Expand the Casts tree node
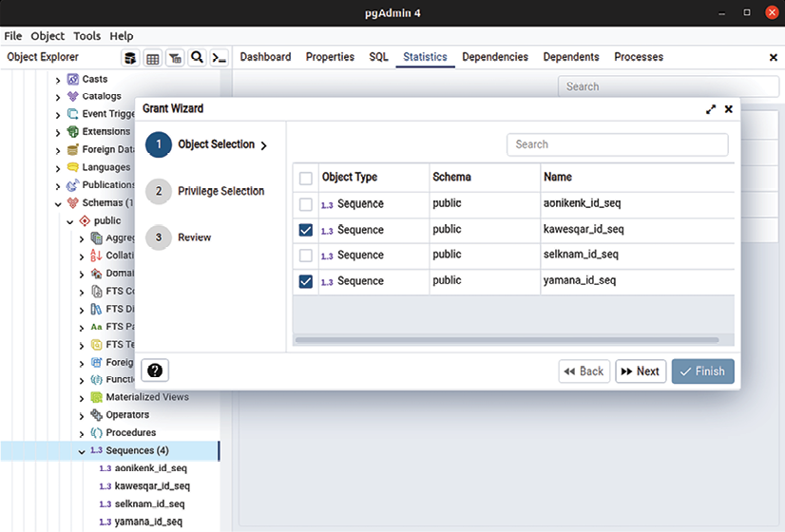Viewport: 785px width, 532px height. click(x=58, y=80)
